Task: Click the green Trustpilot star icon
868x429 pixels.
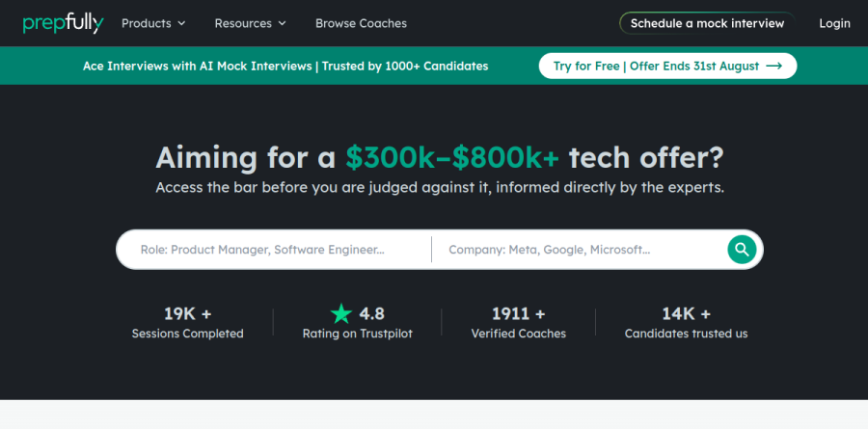Action: [x=341, y=314]
